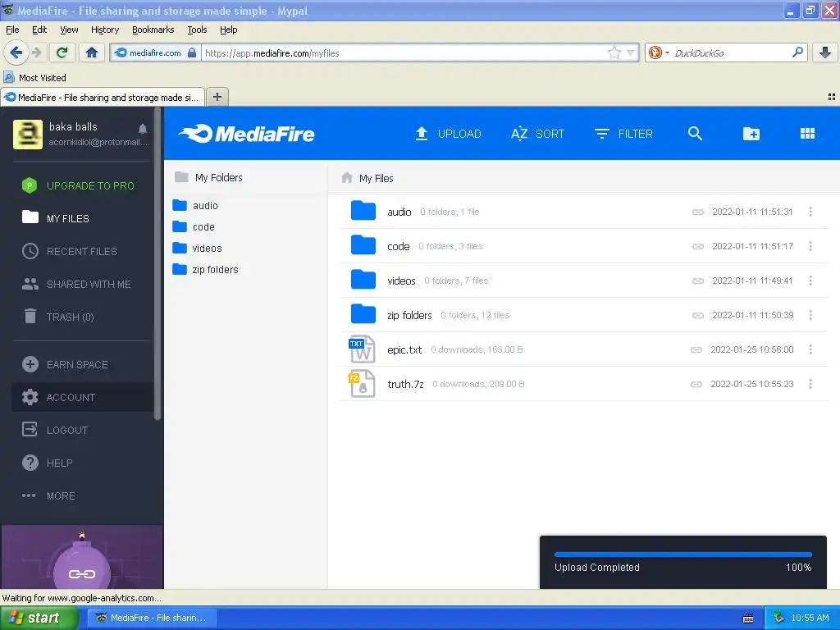Open the Tools menu
This screenshot has height=630, width=840.
tap(197, 30)
